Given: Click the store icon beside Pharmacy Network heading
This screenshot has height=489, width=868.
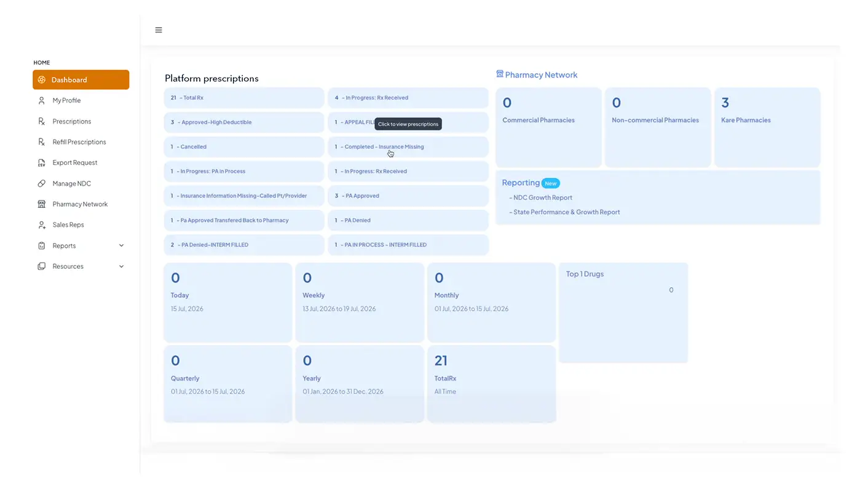Looking at the screenshot, I should (500, 74).
